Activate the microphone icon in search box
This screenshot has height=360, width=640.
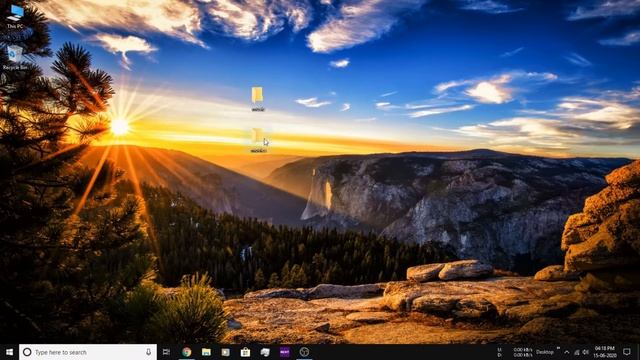(x=149, y=352)
